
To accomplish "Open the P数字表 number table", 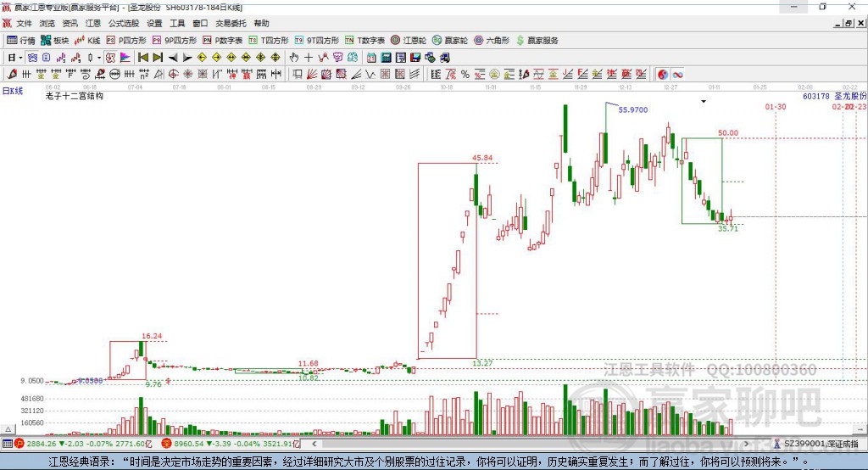I will (x=223, y=41).
